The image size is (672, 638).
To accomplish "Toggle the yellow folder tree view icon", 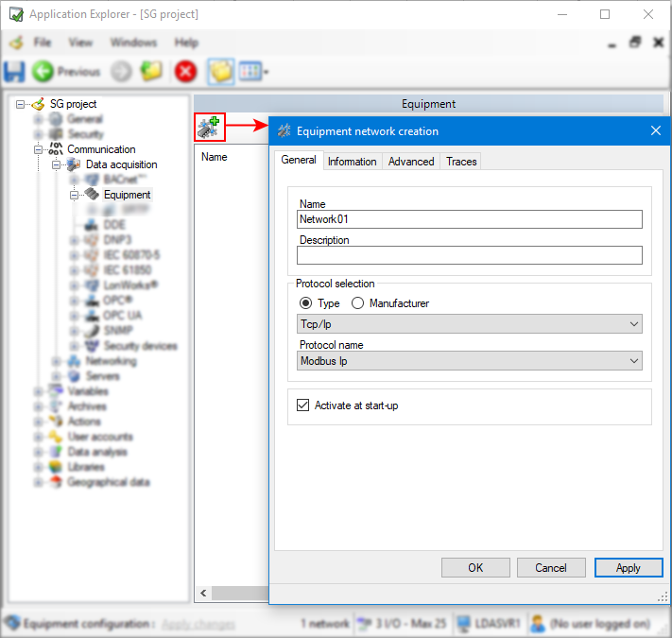I will pos(220,71).
